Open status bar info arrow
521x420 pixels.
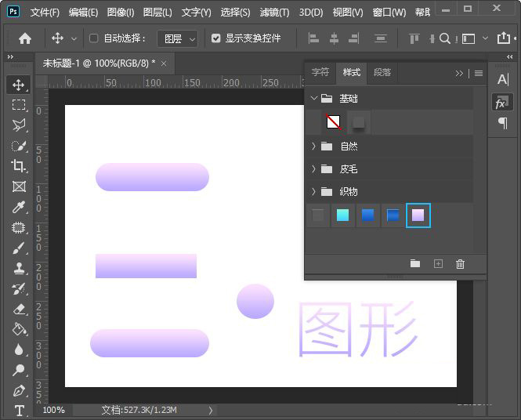(x=210, y=411)
